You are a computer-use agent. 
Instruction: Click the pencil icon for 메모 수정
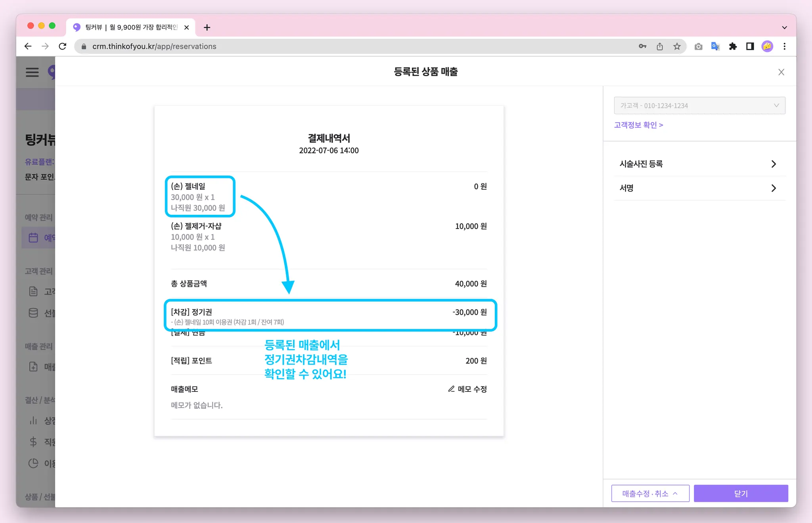point(451,389)
